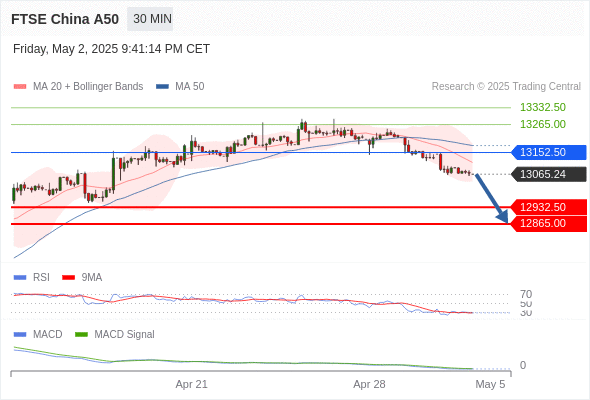Click Research © 2025 Trading Central credit

point(506,87)
